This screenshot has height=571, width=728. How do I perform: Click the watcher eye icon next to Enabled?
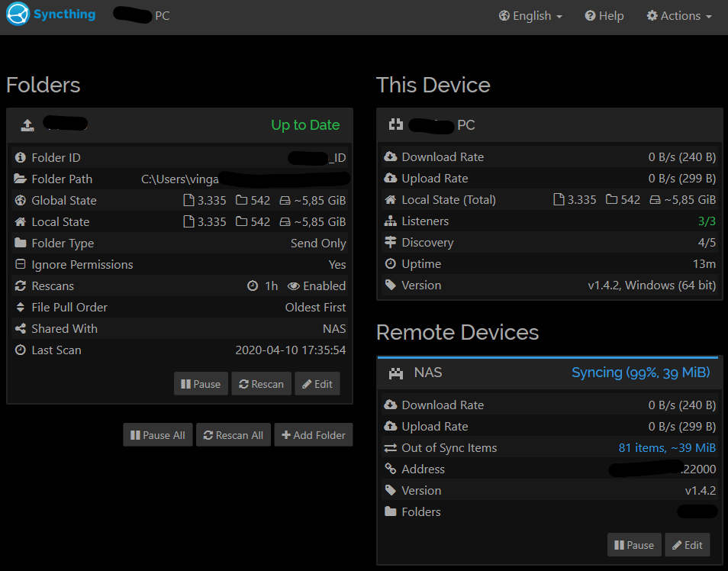tap(294, 285)
